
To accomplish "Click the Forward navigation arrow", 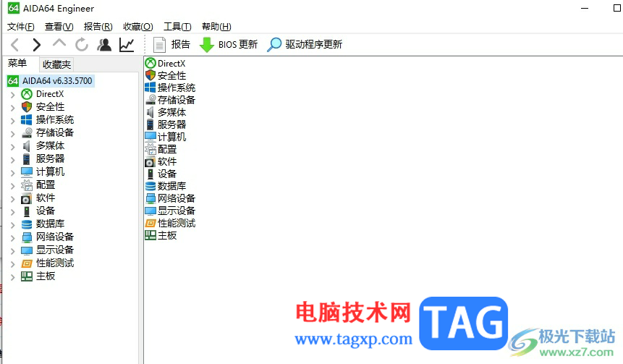I will pyautogui.click(x=37, y=45).
